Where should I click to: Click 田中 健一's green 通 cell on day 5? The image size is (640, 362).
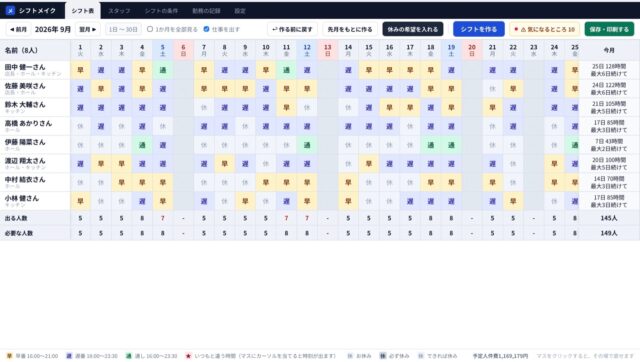click(x=162, y=70)
